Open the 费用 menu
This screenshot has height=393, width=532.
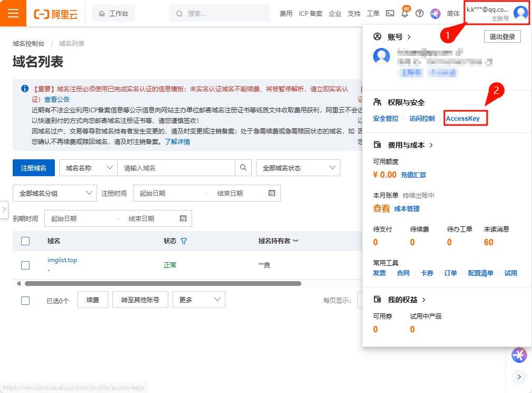click(x=286, y=14)
